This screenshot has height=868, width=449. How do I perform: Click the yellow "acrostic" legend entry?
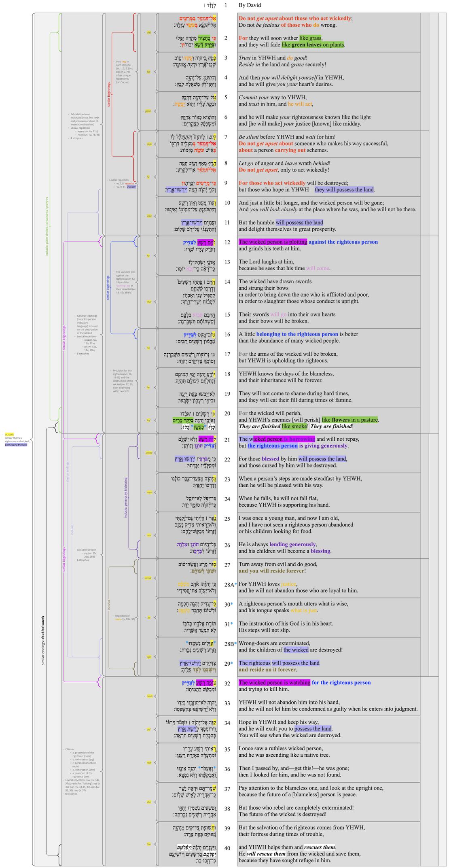[10, 434]
